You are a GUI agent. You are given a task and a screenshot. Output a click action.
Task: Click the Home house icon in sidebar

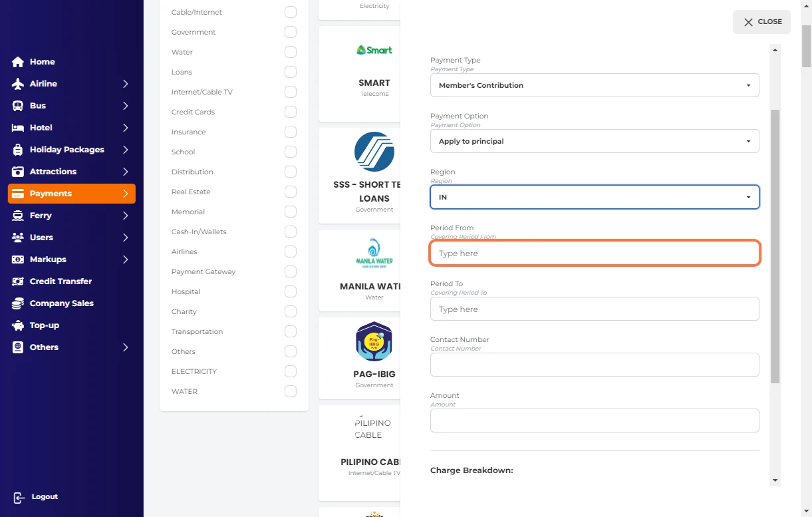point(18,62)
